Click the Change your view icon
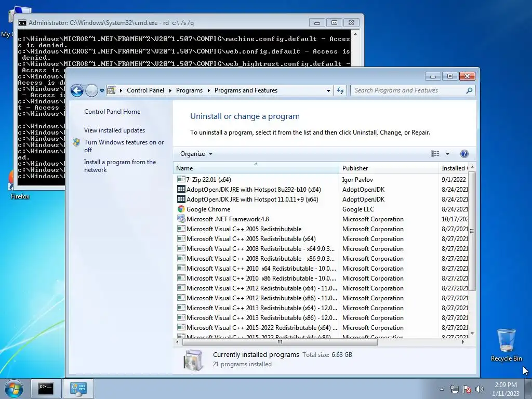Screen dimensions: 532x399 (435, 154)
